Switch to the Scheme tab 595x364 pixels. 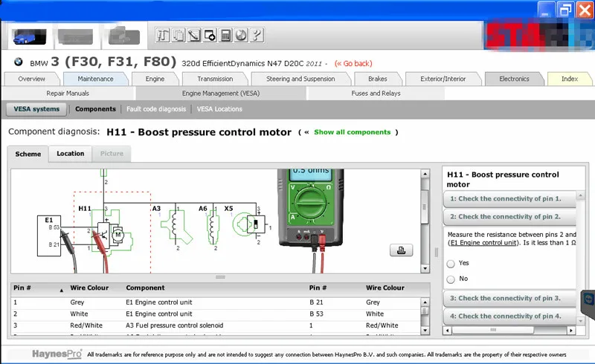click(x=28, y=155)
